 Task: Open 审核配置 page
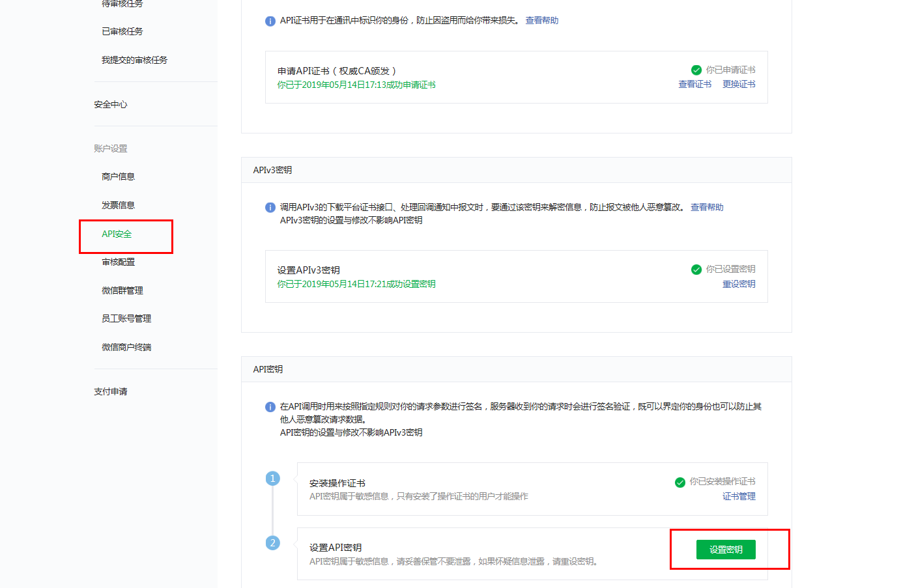coord(118,262)
